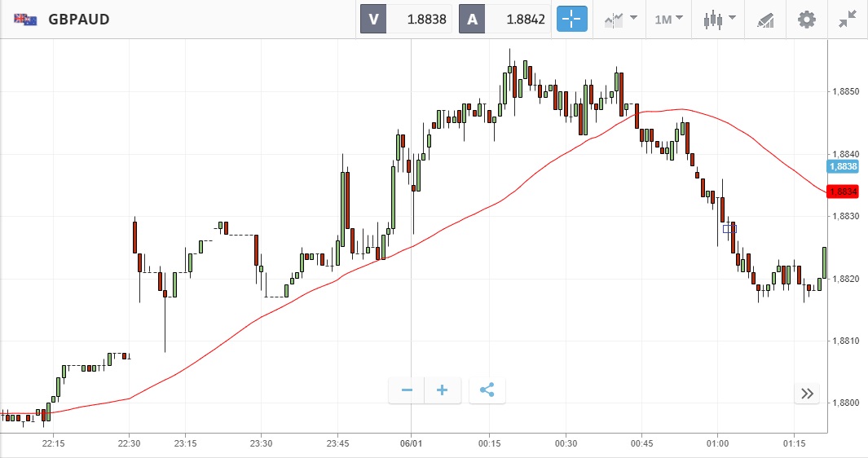
Task: Click the 06/01 date marker on time axis
Action: pyautogui.click(x=411, y=443)
